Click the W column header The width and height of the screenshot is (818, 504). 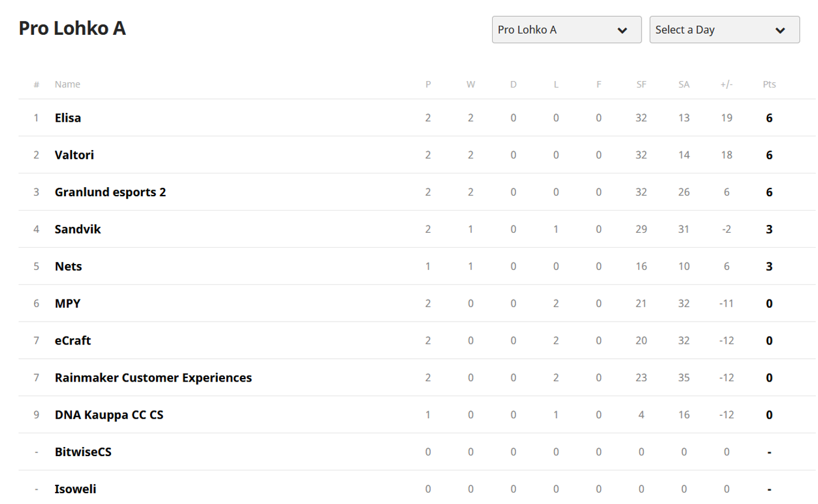(471, 85)
